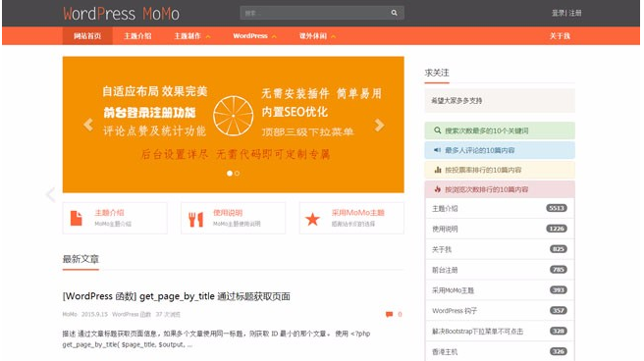Screen dimensions: 644x361
Task: Click the 希望大家多多支持 notice box
Action: pos(500,100)
